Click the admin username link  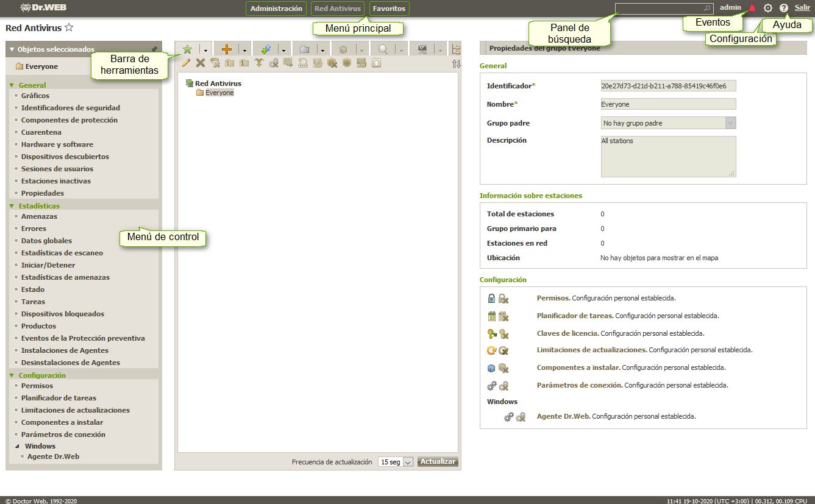[x=730, y=7]
